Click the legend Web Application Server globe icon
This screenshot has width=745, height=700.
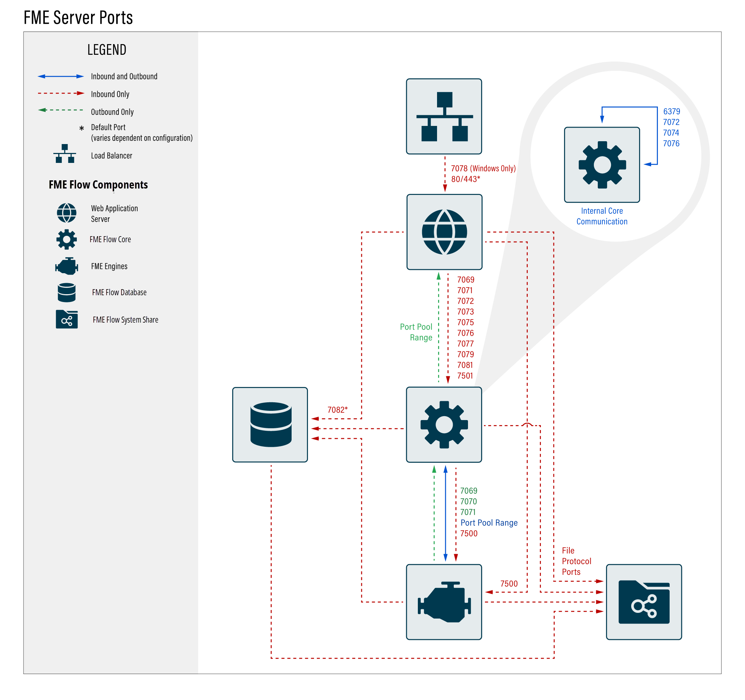(67, 213)
